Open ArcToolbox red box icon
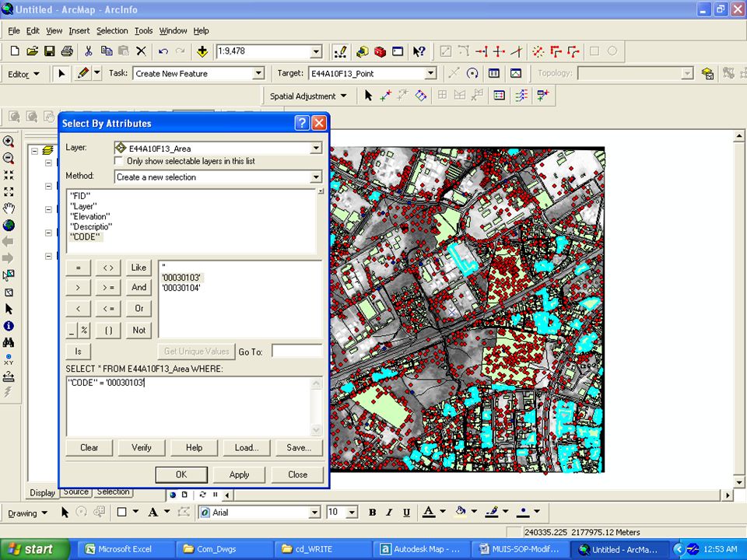Viewport: 747px width, 560px height. point(380,51)
